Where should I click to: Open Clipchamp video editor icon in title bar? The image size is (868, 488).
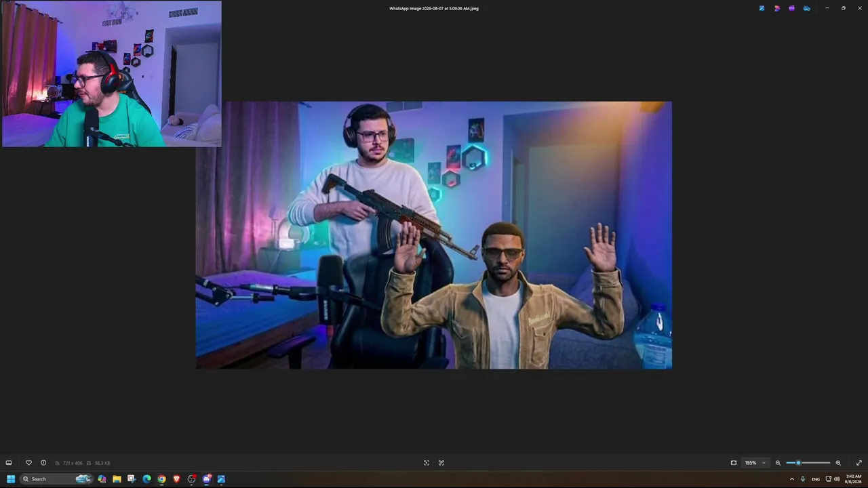(x=791, y=8)
